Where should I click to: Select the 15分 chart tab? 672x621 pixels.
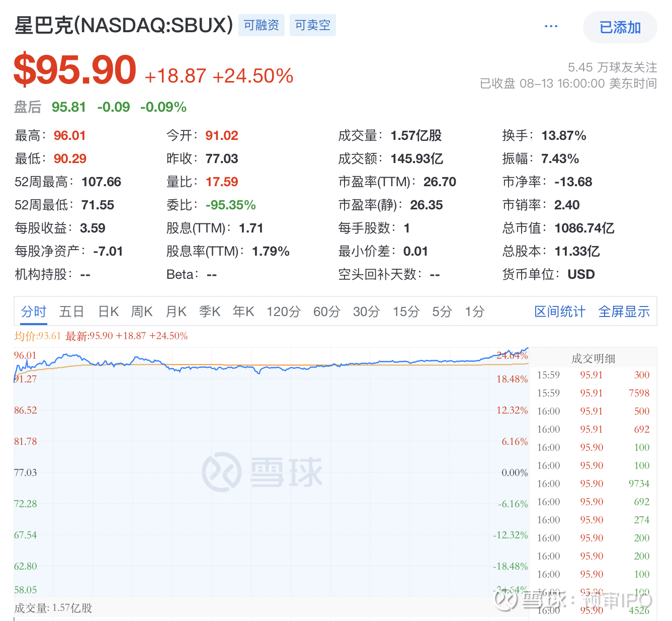click(x=406, y=312)
